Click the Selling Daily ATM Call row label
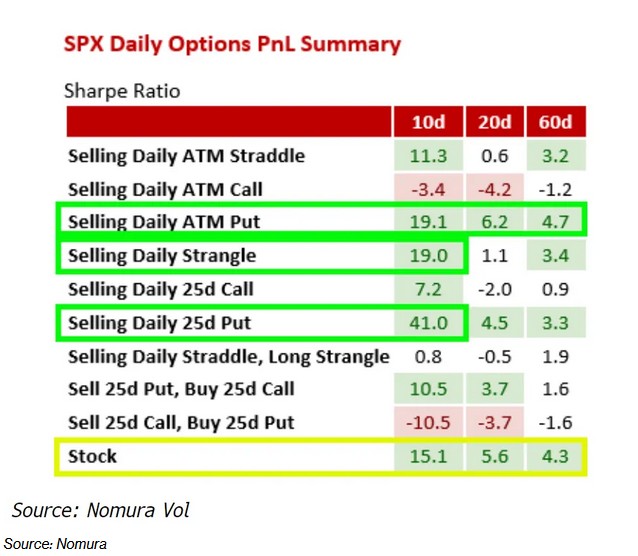The width and height of the screenshot is (638, 556). click(165, 190)
